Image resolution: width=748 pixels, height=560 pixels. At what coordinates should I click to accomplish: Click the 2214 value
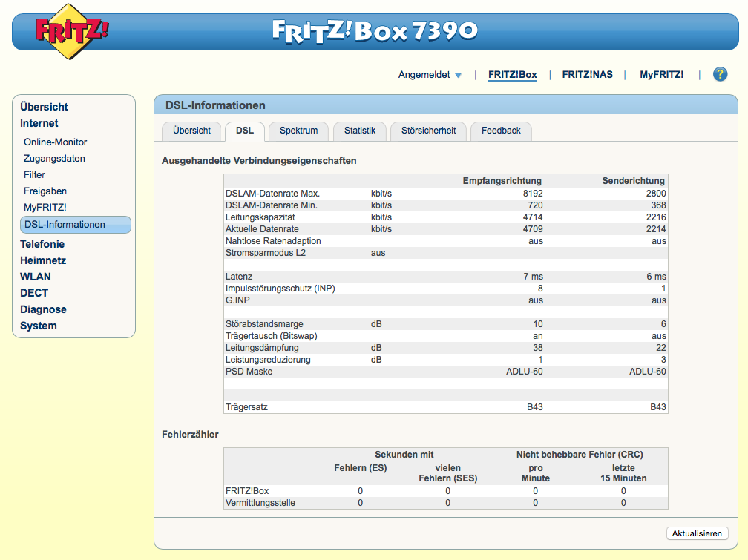(656, 229)
